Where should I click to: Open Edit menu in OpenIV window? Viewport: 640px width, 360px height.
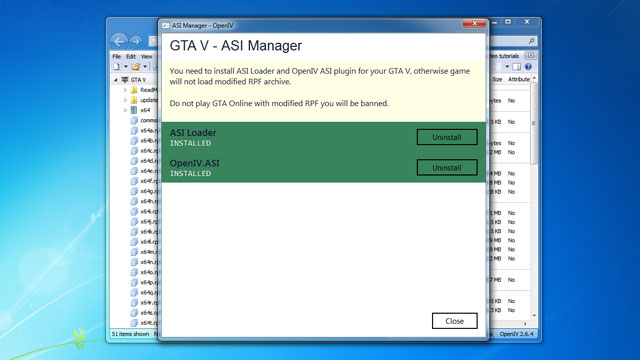coord(131,56)
